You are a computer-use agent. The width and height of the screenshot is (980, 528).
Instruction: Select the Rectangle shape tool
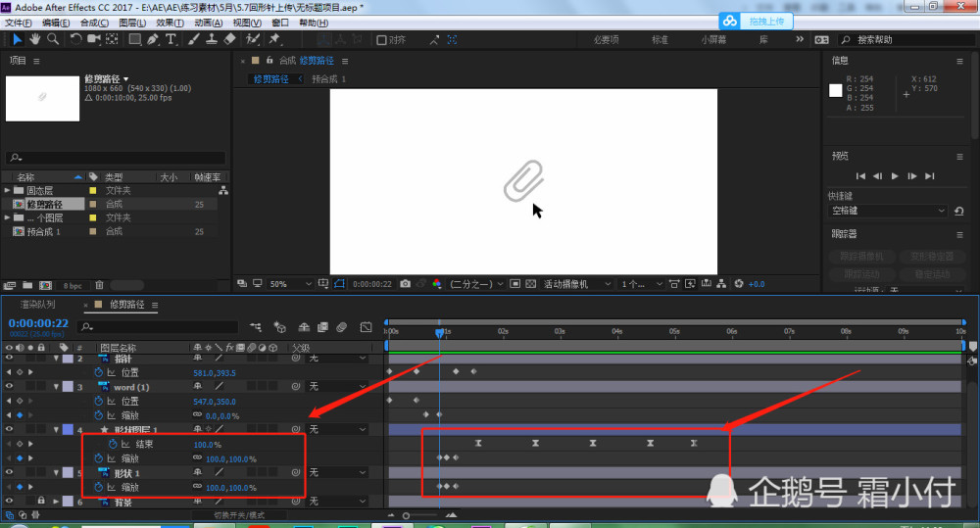pyautogui.click(x=134, y=39)
